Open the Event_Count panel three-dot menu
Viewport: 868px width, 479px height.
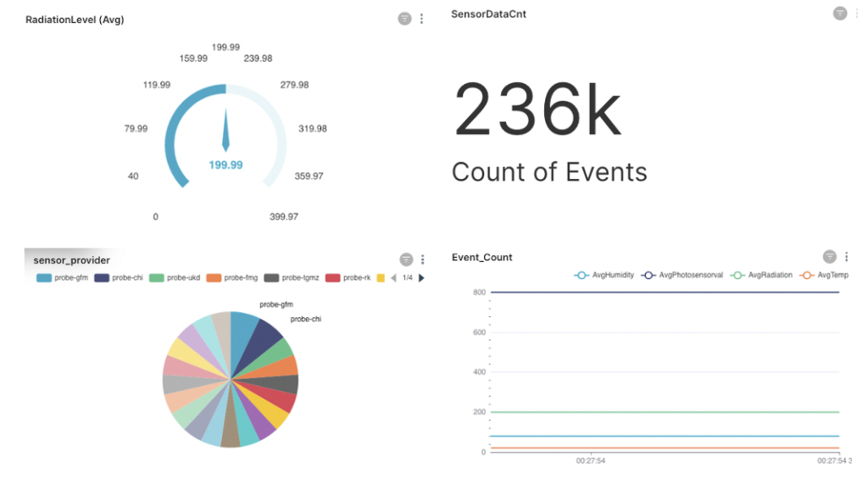click(847, 257)
